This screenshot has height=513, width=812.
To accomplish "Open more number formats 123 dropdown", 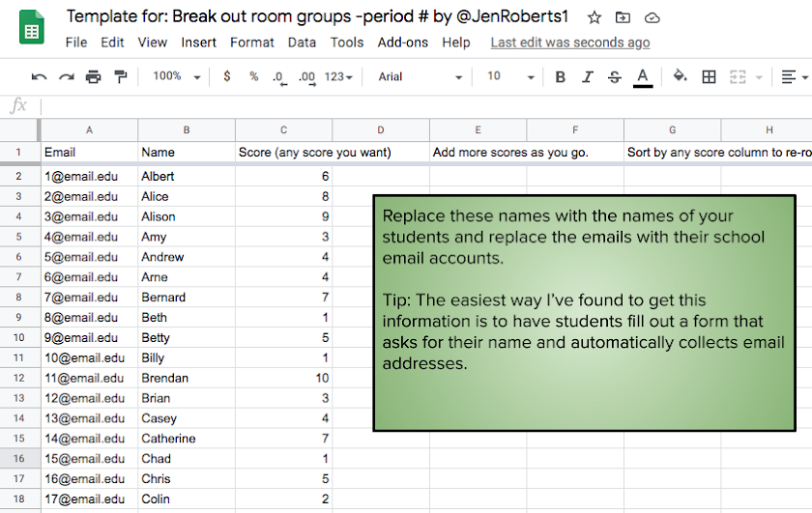I will (338, 76).
